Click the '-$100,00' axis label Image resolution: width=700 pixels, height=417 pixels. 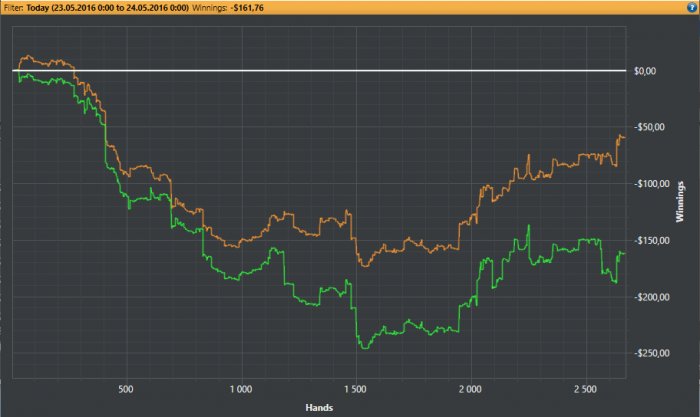652,184
